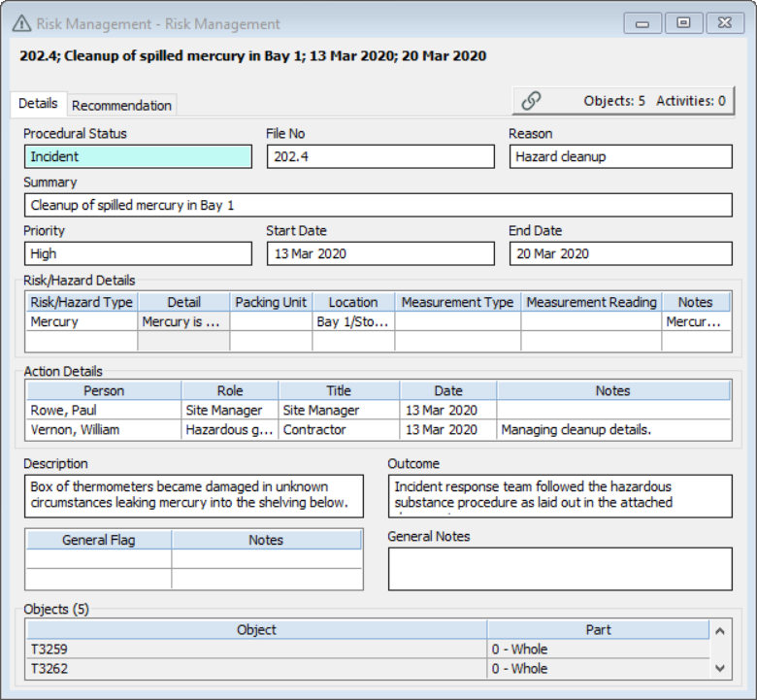Click the Procedural Status field showing Incident
This screenshot has height=700, width=757.
pyautogui.click(x=138, y=156)
